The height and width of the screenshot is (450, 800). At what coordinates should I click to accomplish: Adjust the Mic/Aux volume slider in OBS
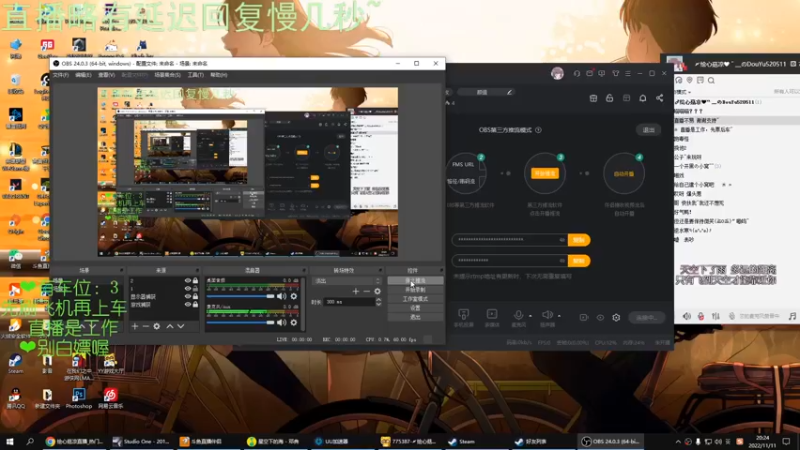[240, 322]
